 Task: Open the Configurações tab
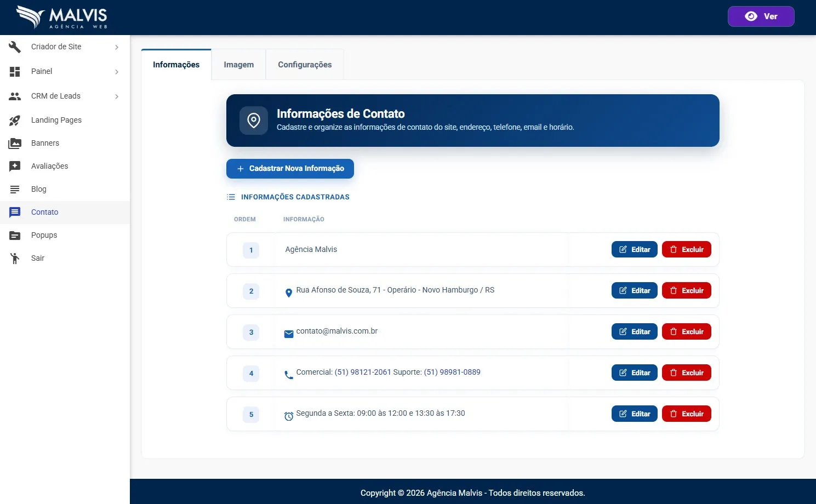coord(305,65)
